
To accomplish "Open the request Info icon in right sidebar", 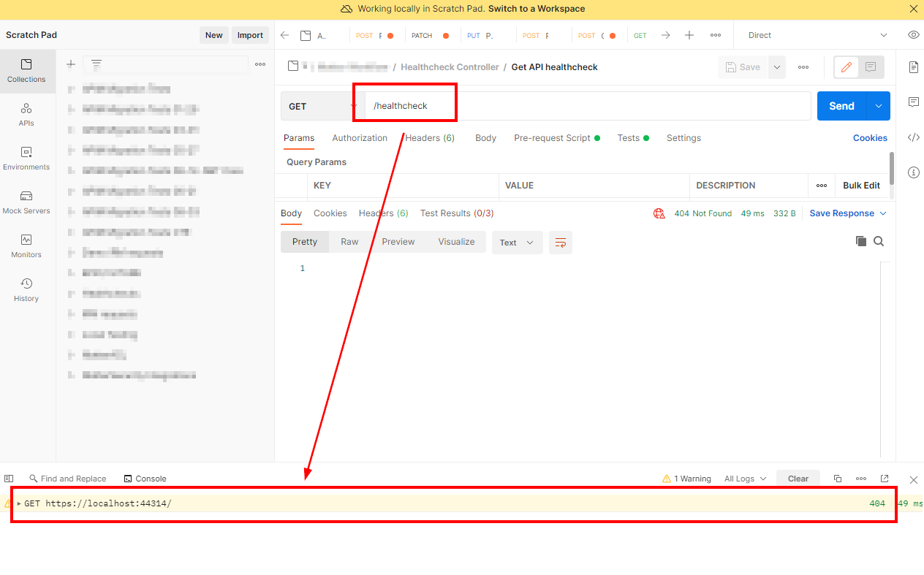I will click(914, 172).
